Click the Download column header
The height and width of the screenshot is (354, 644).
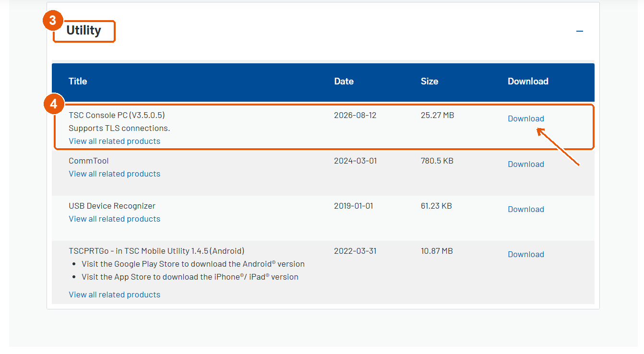[x=528, y=81]
